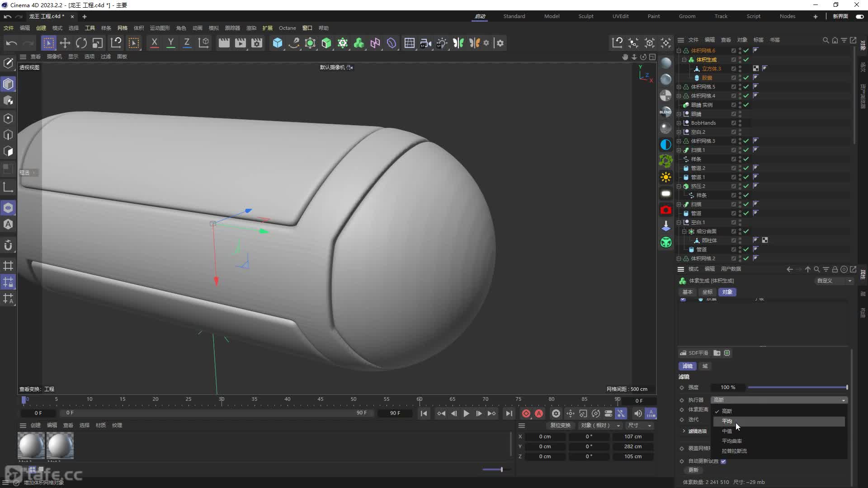Switch to the Sculpt layout tab
This screenshot has height=488, width=868.
[x=586, y=16]
